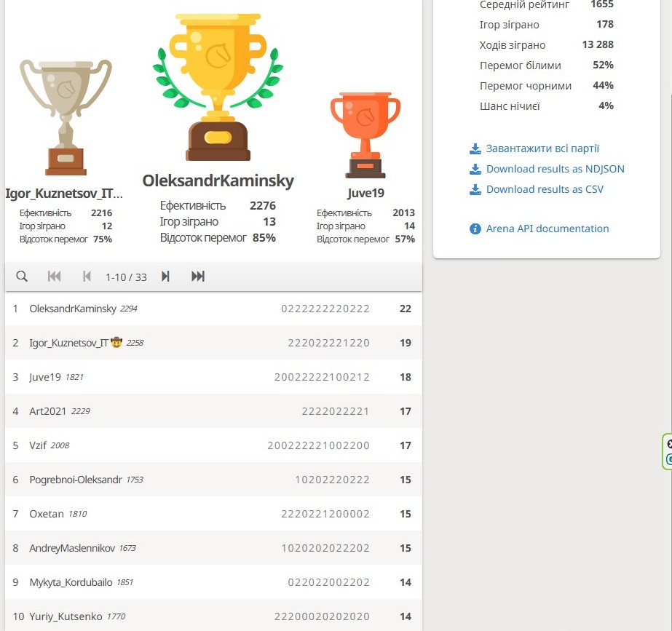Screen dimensions: 672x631
Task: Click the green widget on right edge
Action: [x=668, y=451]
